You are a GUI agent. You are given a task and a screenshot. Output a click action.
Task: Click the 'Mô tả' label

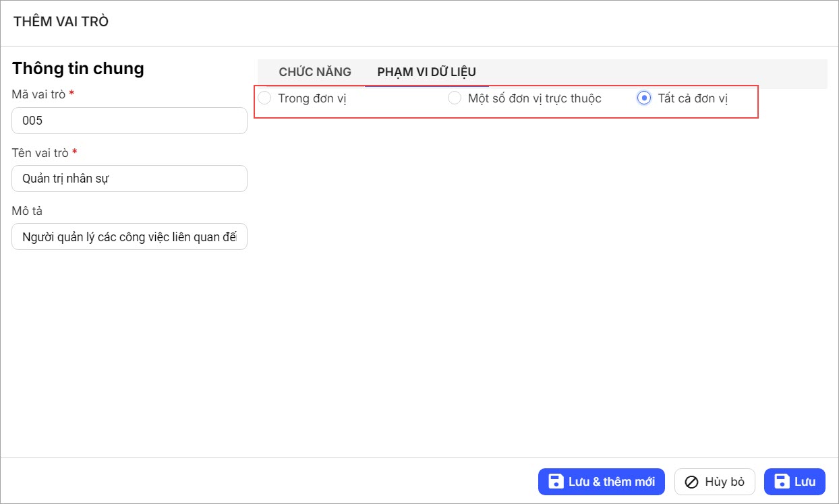pyautogui.click(x=27, y=211)
